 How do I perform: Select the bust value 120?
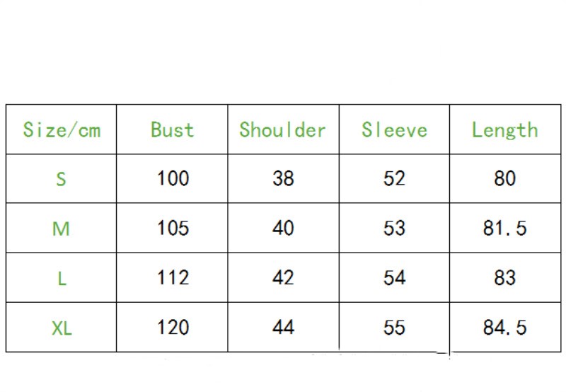[x=173, y=327]
